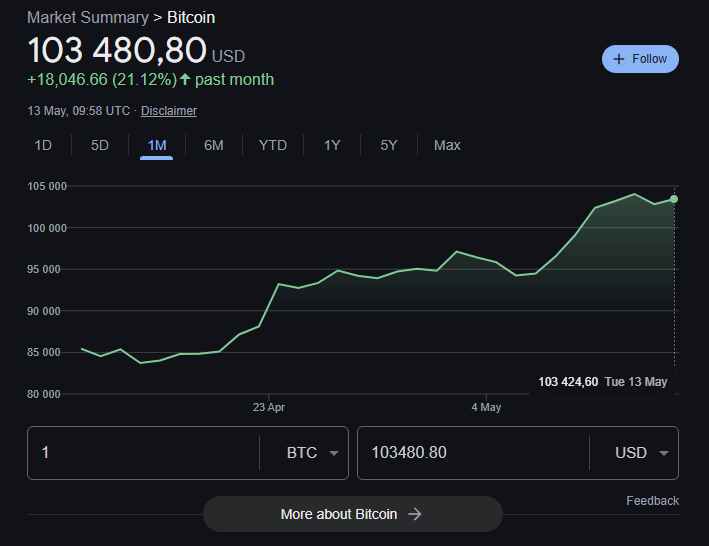Open More about Bitcoin
The image size is (709, 546).
coord(353,514)
